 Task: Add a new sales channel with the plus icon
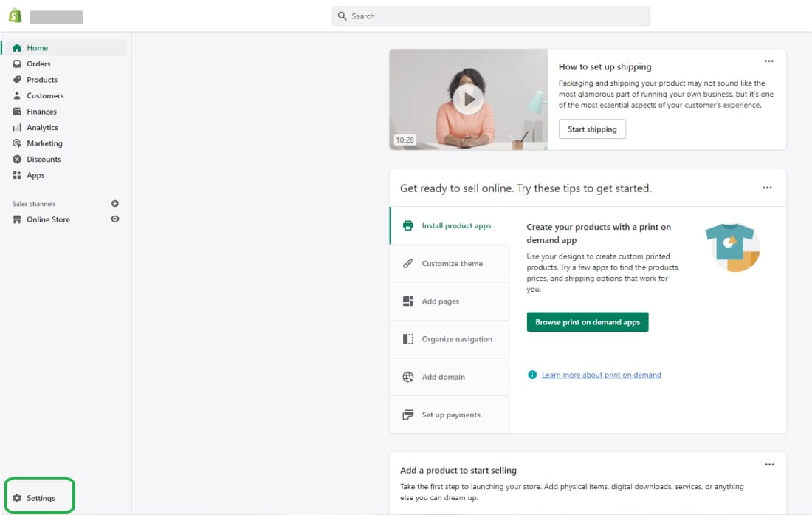click(x=114, y=203)
